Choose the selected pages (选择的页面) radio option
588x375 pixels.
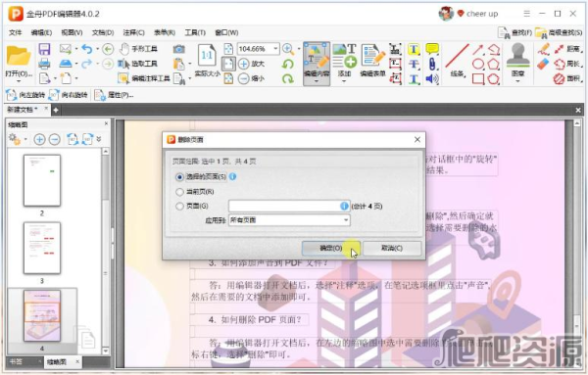pyautogui.click(x=179, y=177)
